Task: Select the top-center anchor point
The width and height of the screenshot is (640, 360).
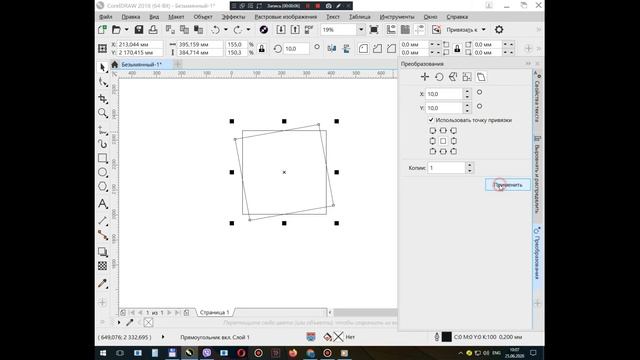Action: point(443,131)
